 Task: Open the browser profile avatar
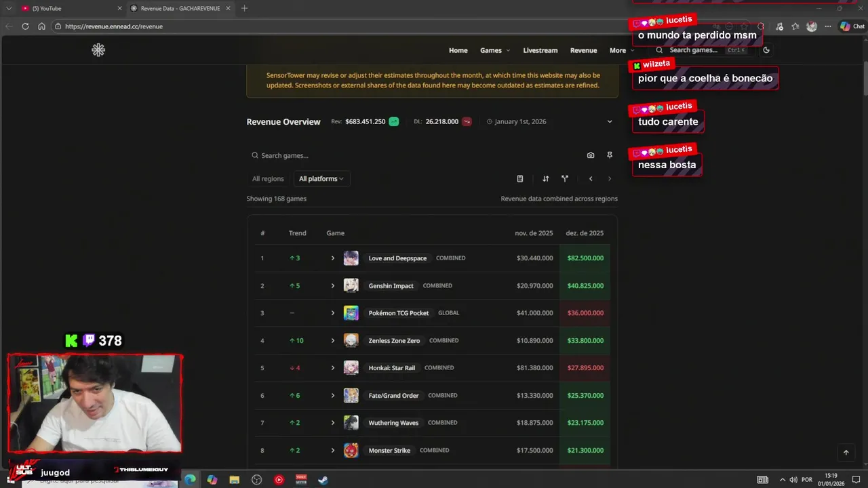click(x=812, y=26)
